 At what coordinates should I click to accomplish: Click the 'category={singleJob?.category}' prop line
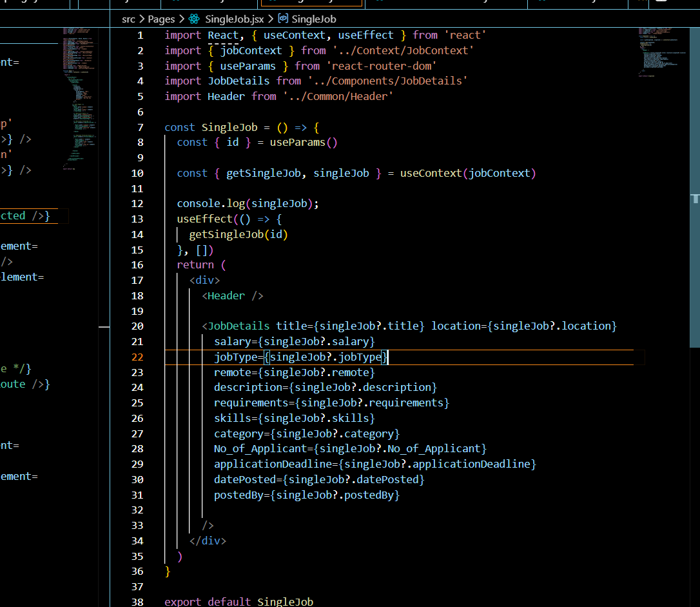[307, 433]
